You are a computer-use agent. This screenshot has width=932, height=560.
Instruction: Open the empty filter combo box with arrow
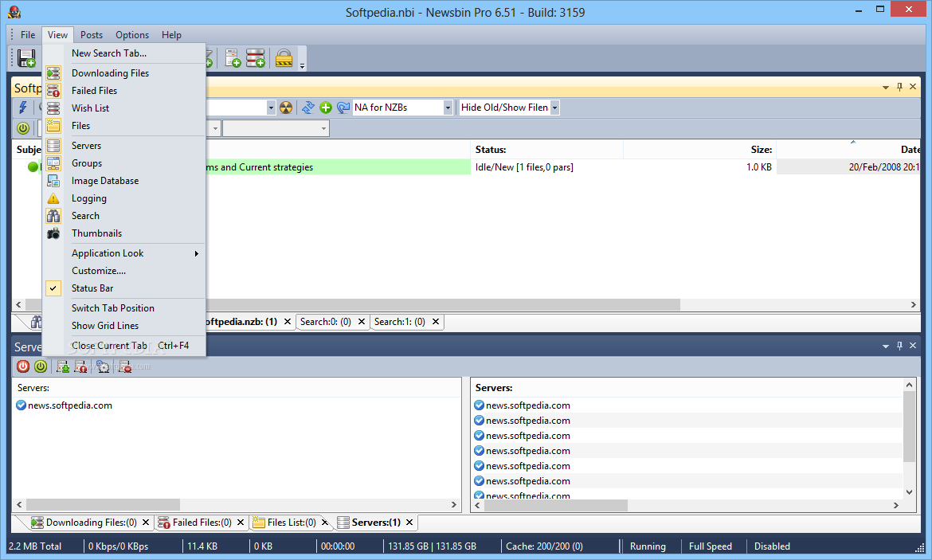[276, 127]
